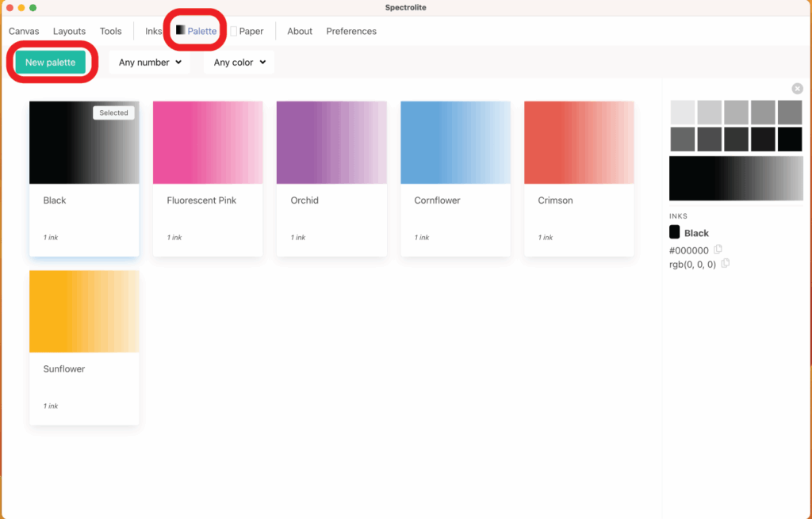Select the Fluorescent Pink palette card
Image resolution: width=812 pixels, height=519 pixels.
[x=208, y=178]
